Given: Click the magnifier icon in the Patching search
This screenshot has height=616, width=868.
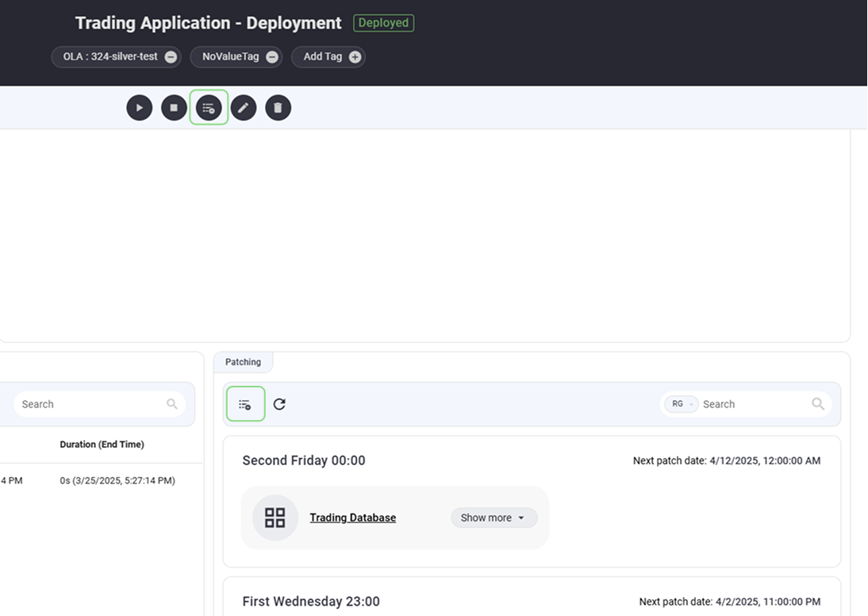Looking at the screenshot, I should point(818,404).
